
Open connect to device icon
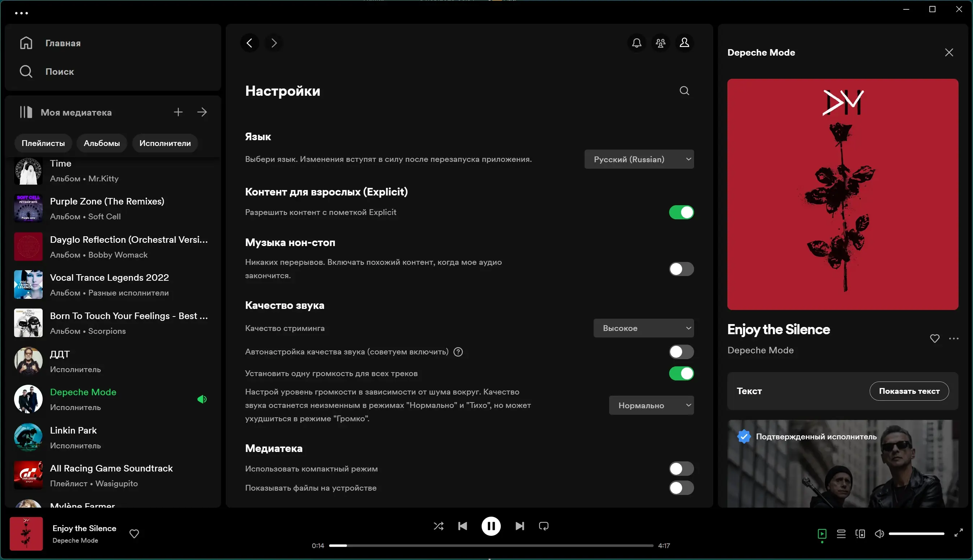click(860, 534)
